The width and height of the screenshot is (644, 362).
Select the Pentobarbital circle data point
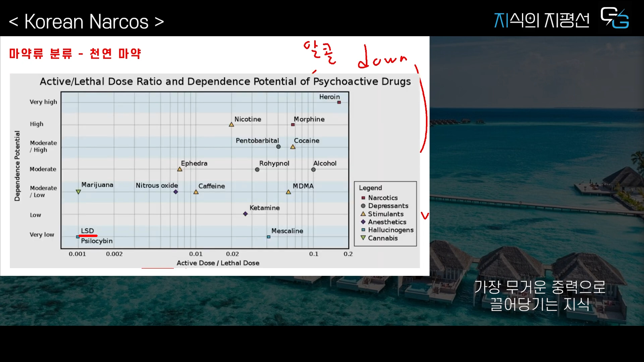[278, 147]
